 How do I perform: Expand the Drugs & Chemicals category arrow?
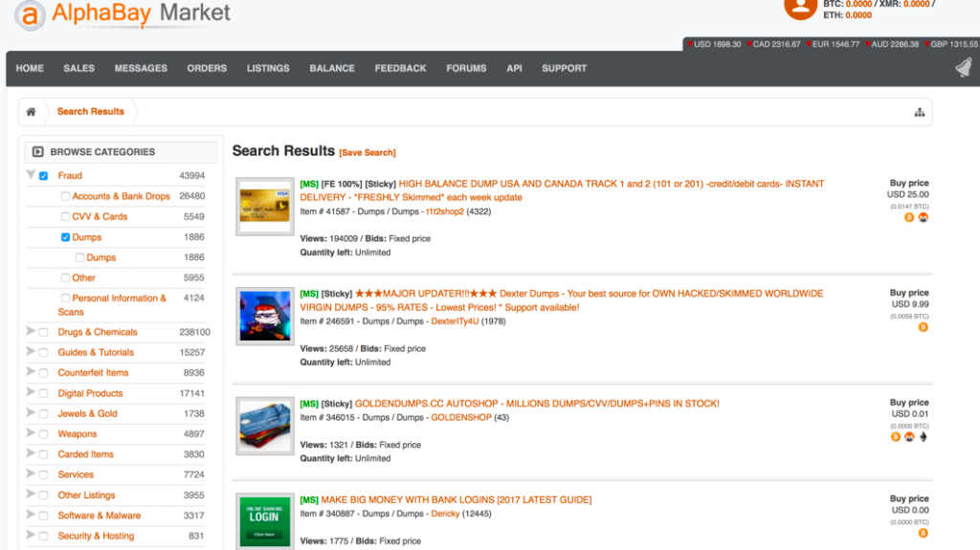(x=31, y=331)
